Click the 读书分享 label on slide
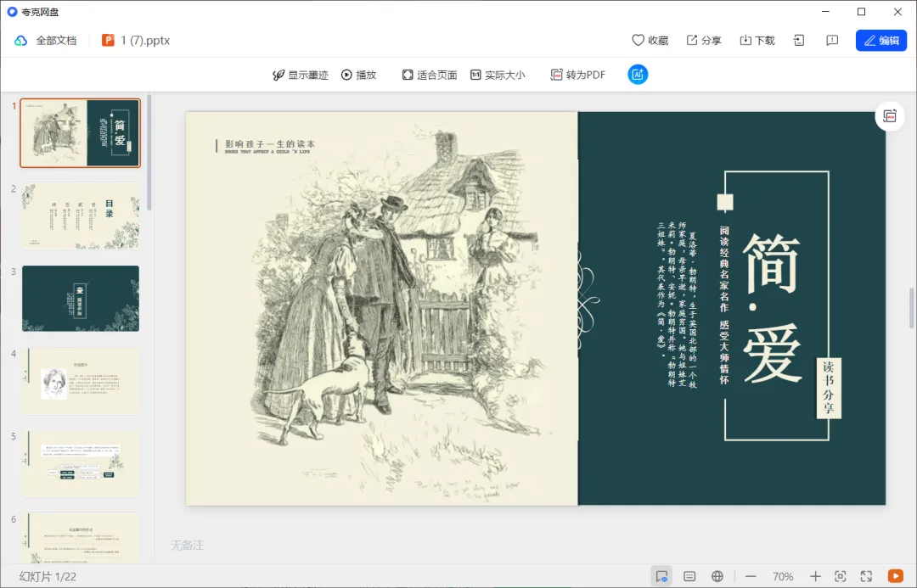 click(828, 388)
